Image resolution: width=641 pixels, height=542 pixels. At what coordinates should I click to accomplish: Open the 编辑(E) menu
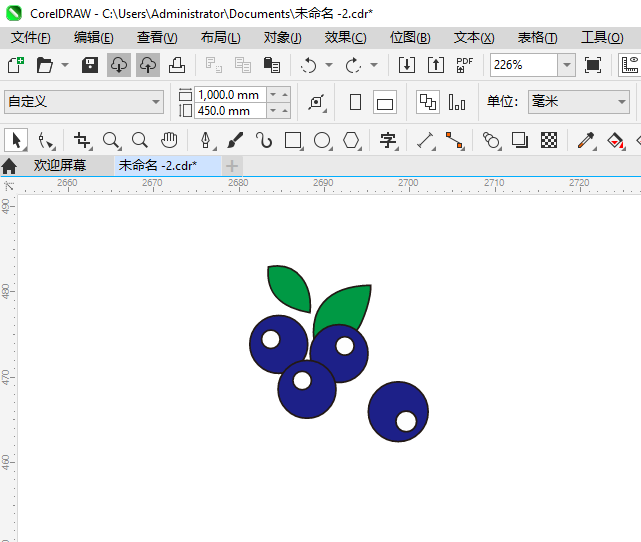tap(94, 38)
